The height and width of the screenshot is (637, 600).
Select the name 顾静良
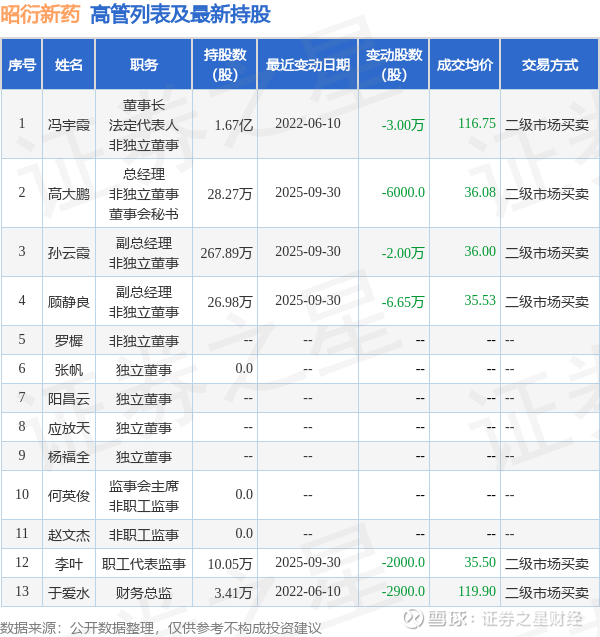[x=69, y=302]
